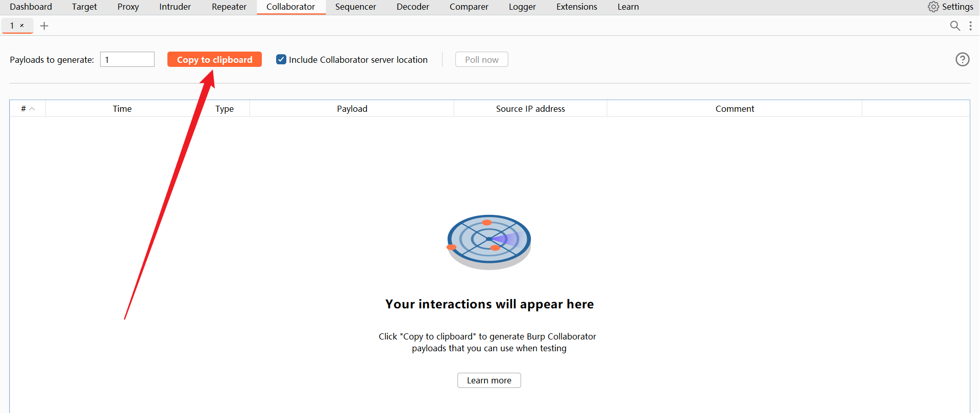
Task: Open the Proxy tab
Action: (x=128, y=7)
